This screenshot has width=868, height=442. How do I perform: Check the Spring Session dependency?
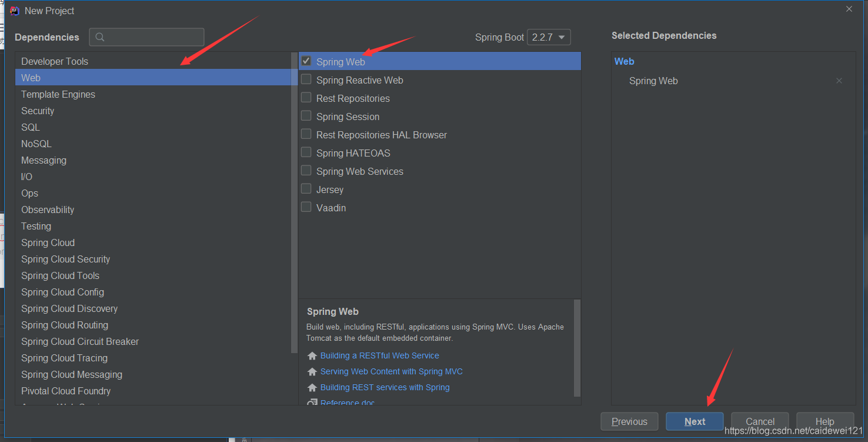click(306, 115)
